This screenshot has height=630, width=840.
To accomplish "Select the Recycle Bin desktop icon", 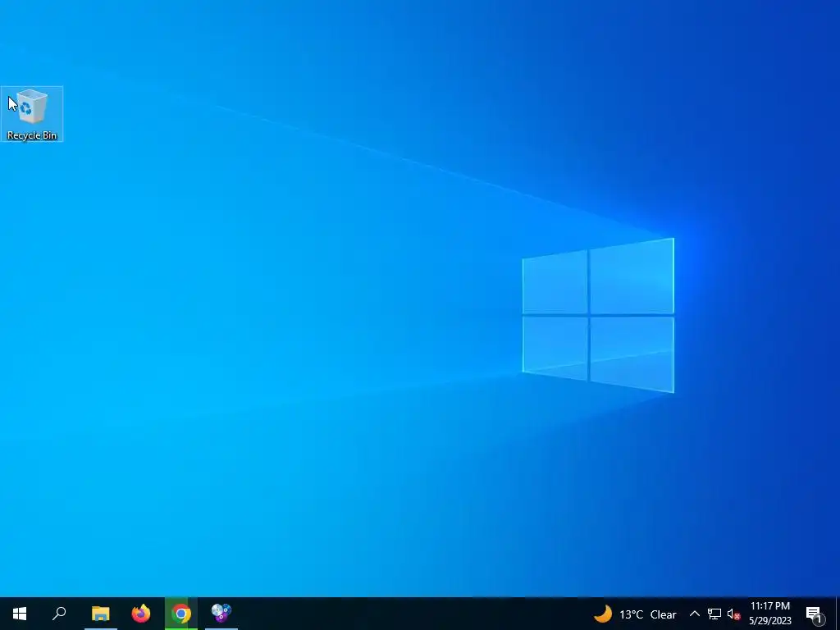I will 32,114.
